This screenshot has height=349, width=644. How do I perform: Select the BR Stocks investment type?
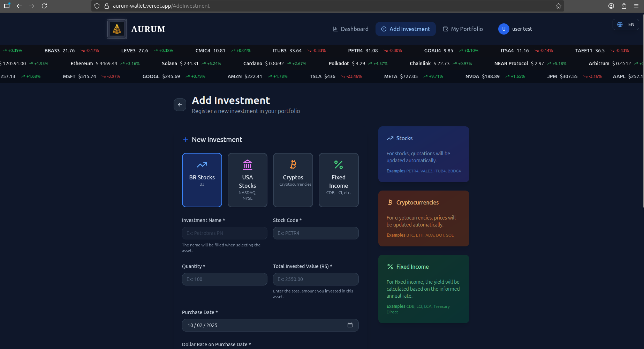coord(202,180)
